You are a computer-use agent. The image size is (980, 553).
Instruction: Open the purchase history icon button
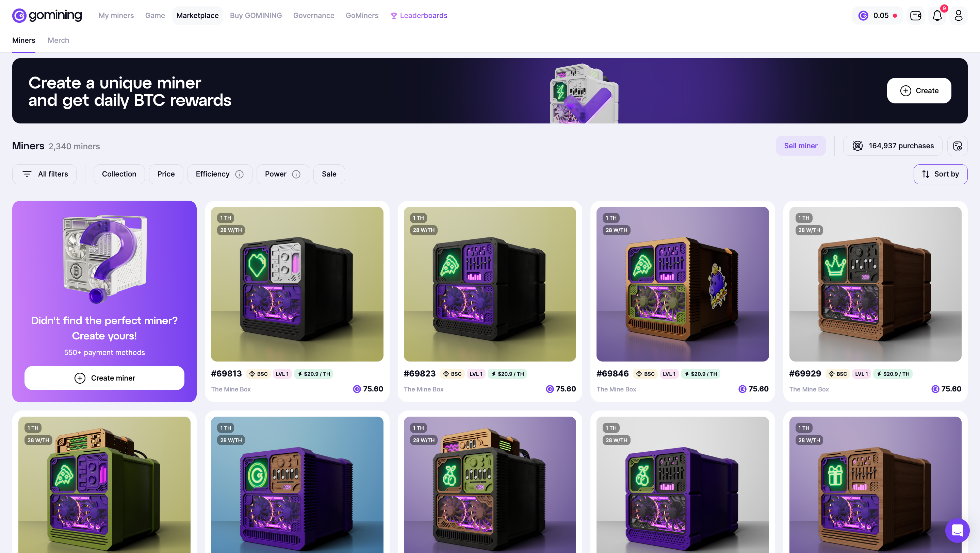[957, 146]
